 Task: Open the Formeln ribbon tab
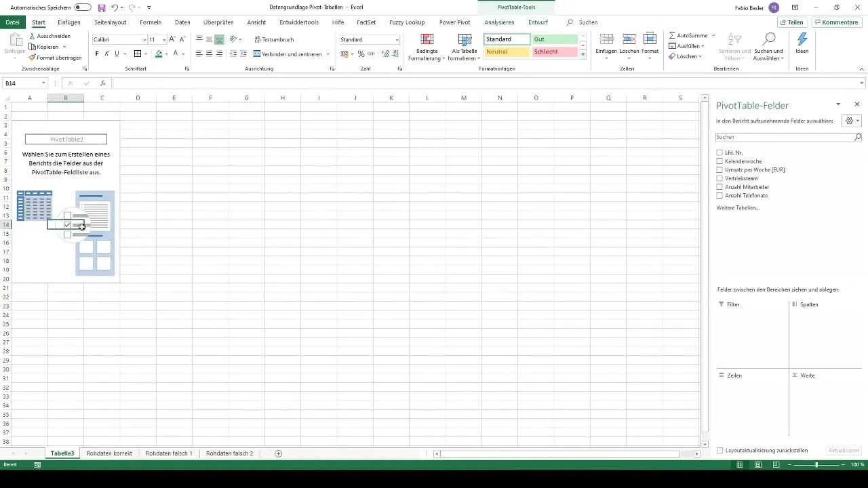coord(151,22)
